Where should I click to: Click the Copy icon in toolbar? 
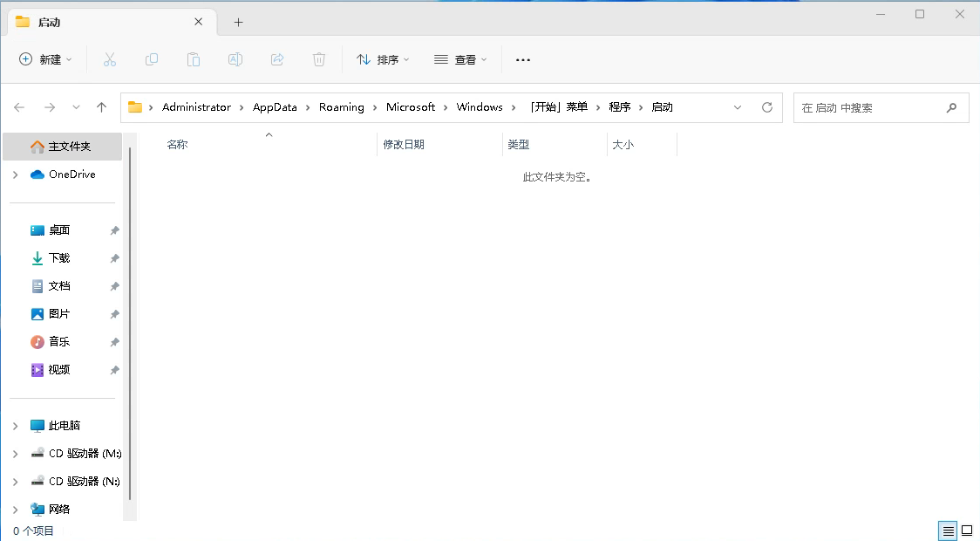[x=152, y=59]
